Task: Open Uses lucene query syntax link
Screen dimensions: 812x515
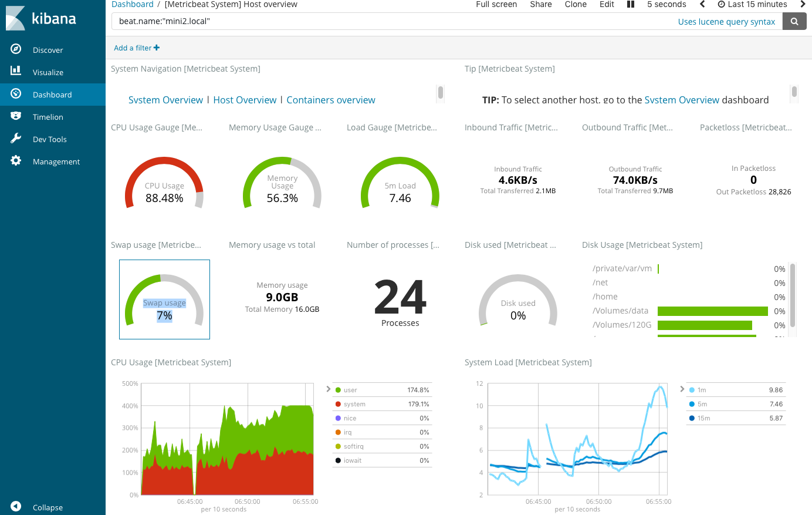Action: pyautogui.click(x=726, y=22)
